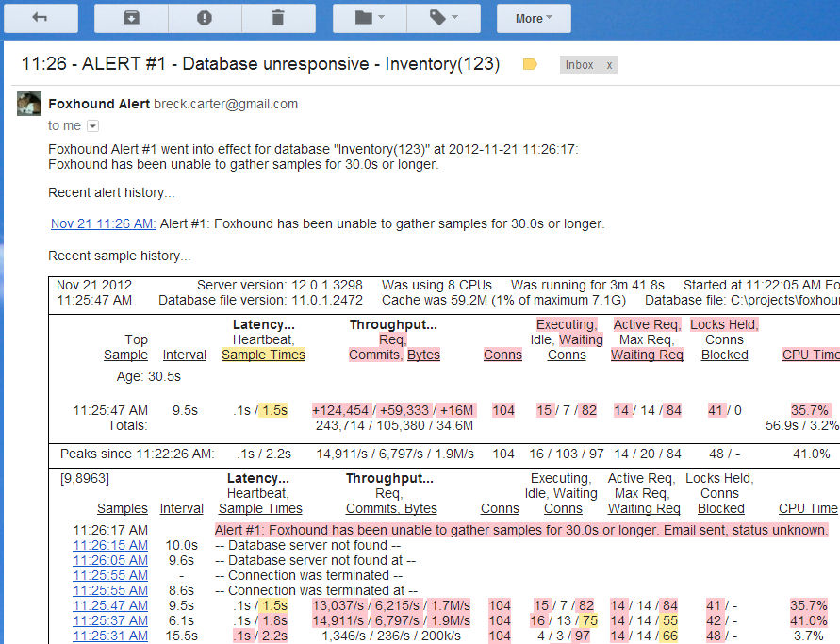The height and width of the screenshot is (644, 840).
Task: Click the Samples link in lower table
Action: tap(123, 508)
